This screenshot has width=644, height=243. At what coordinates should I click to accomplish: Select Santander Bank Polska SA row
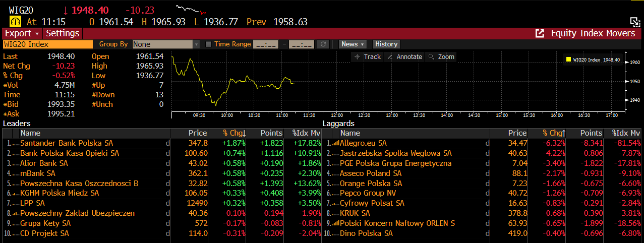(x=161, y=143)
